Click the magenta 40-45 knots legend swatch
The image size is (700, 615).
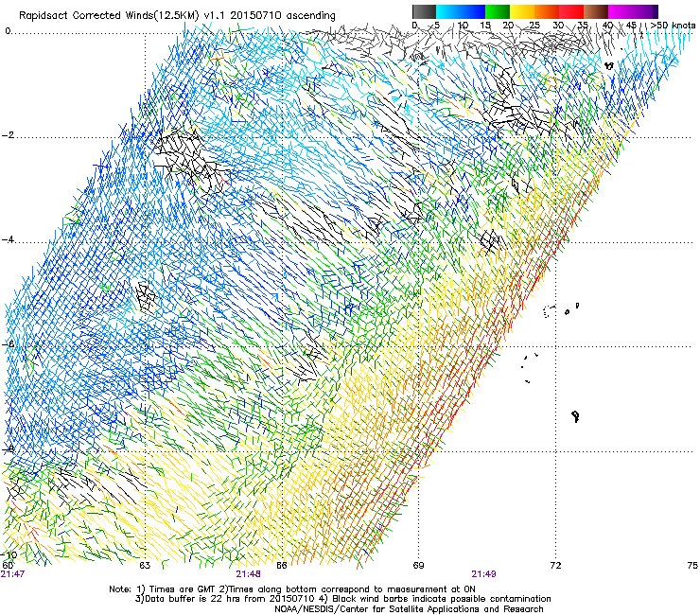coord(621,11)
